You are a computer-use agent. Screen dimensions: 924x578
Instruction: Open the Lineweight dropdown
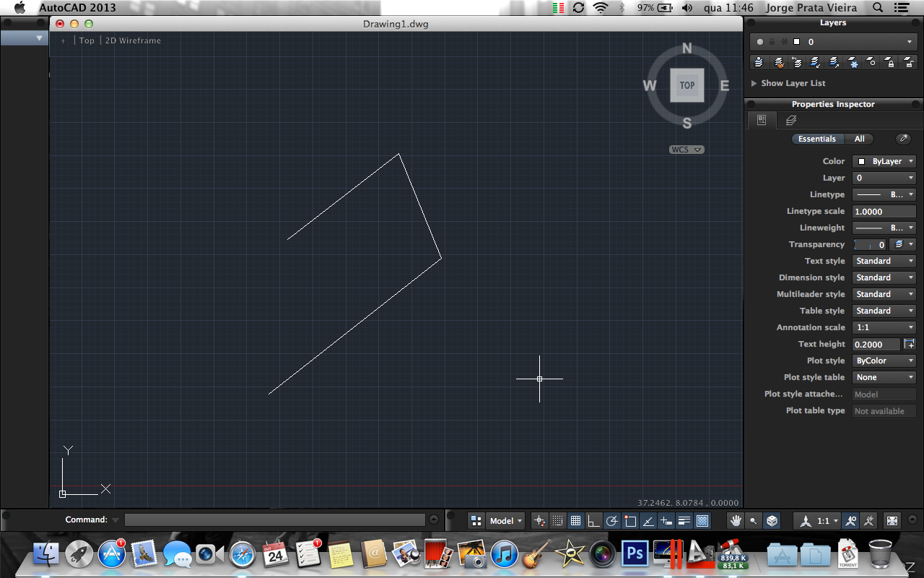pos(884,228)
